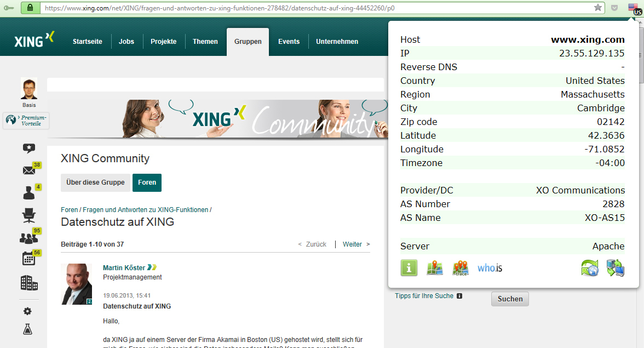Click the host www.xing.com value
Screen dimensions: 644x348
pyautogui.click(x=588, y=39)
